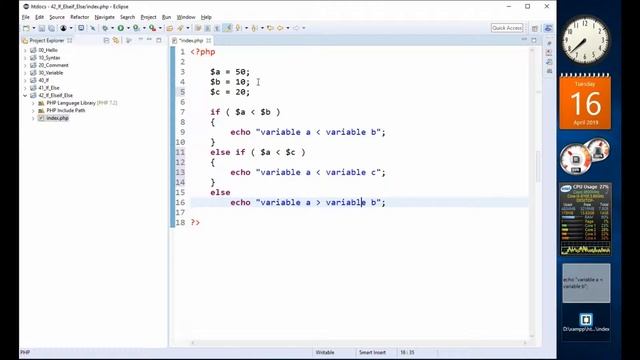Click the CPU Usage meter gadget
The width and height of the screenshot is (640, 360).
coord(585,220)
